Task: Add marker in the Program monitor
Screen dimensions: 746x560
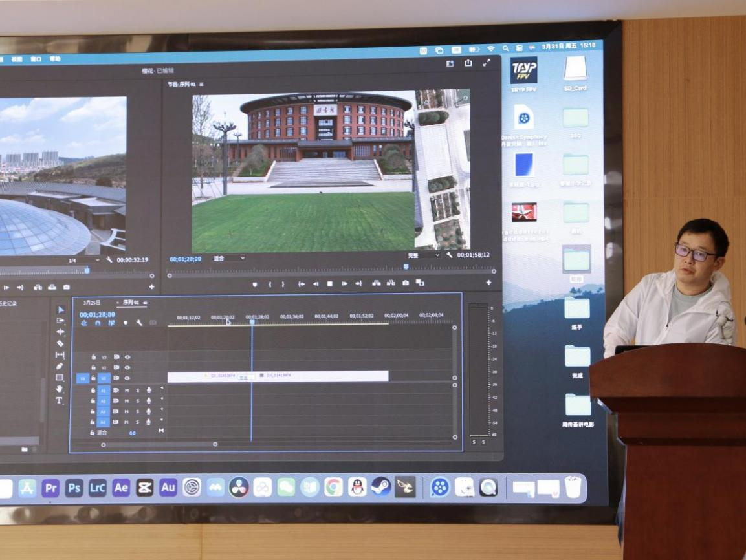Action: (254, 284)
